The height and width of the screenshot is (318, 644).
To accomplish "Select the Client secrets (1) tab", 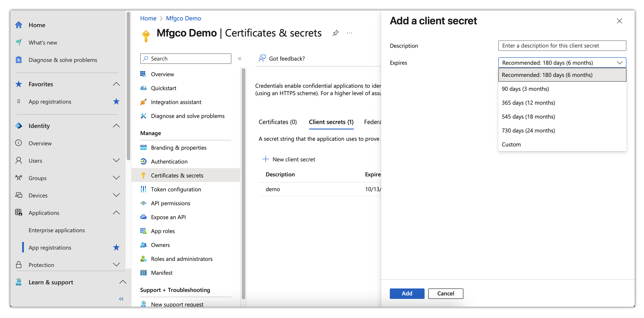I will pos(331,122).
